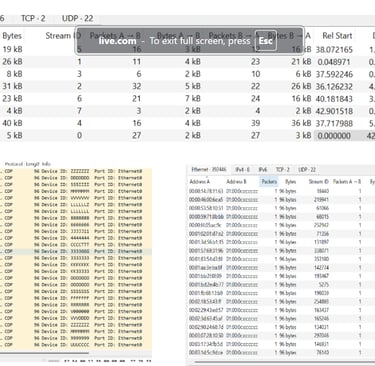Sort top table by the Bytes column header
Screen dimensions: 375x366
coord(12,36)
